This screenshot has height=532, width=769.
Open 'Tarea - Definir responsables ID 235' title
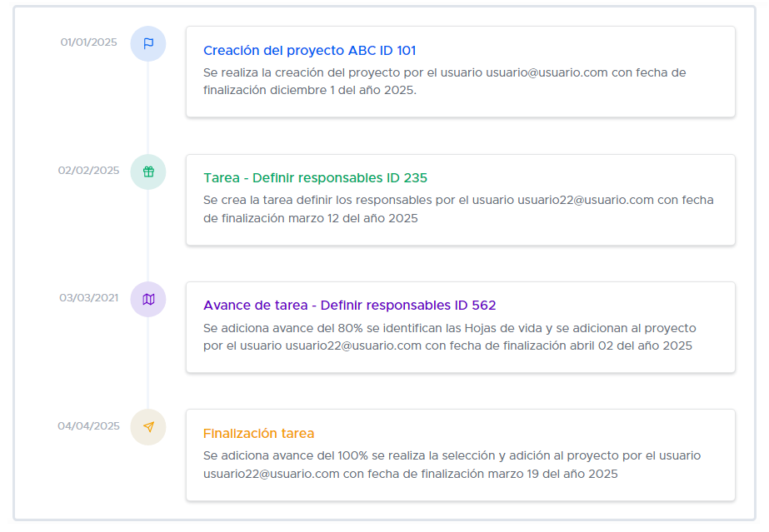coord(315,178)
